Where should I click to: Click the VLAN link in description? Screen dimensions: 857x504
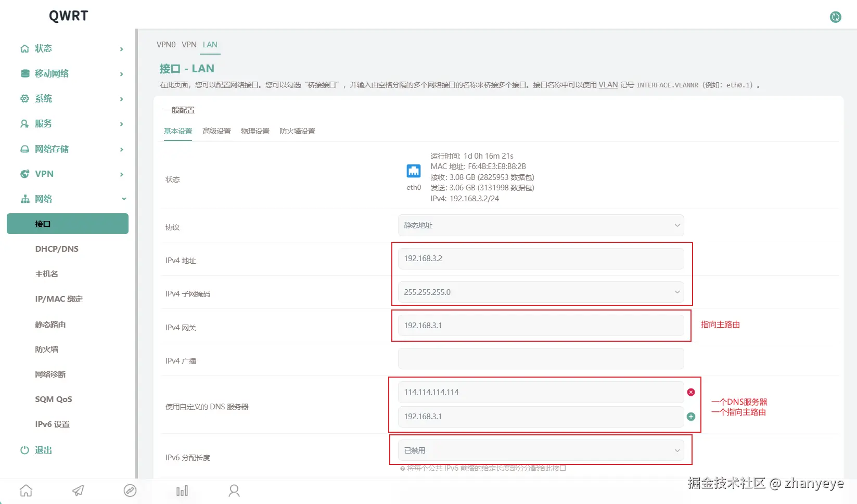[608, 85]
